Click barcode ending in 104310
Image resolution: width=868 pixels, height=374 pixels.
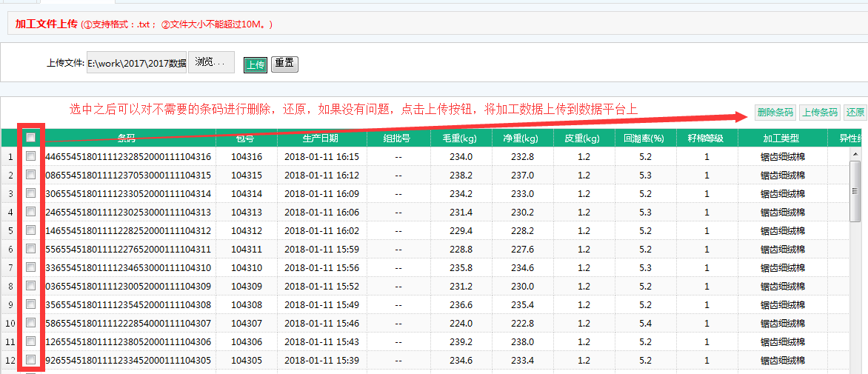pos(128,268)
